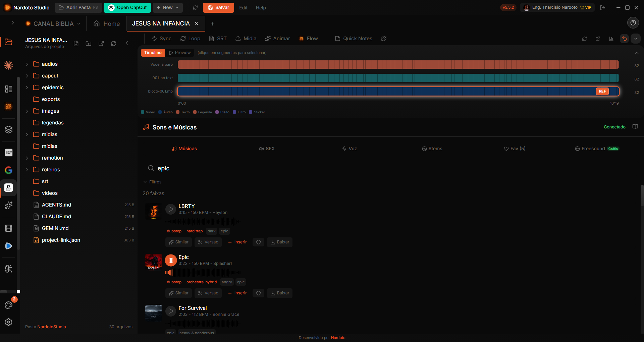This screenshot has width=644, height=342.
Task: Open Quick Notes
Action: click(353, 38)
